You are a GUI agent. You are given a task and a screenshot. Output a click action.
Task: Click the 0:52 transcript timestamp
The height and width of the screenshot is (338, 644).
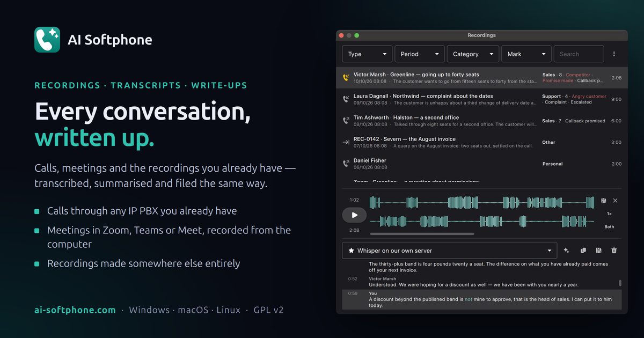pos(353,279)
